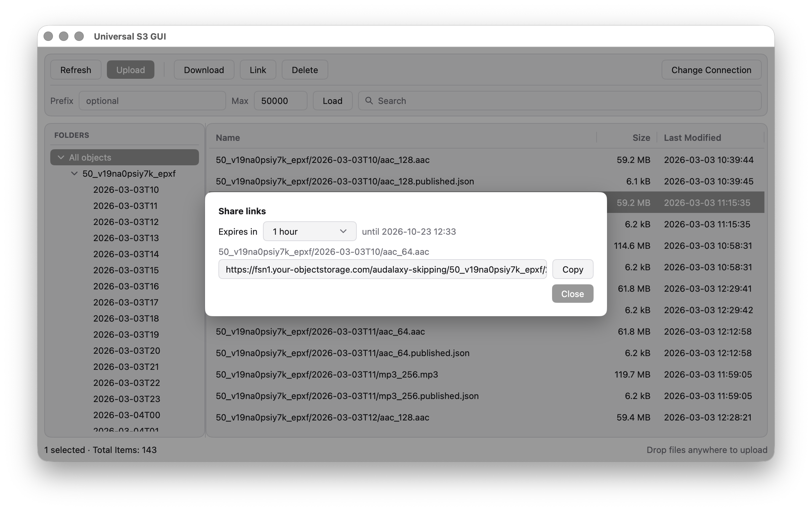Click the window minimize traffic-light button
Viewport: 812px width, 511px height.
63,36
